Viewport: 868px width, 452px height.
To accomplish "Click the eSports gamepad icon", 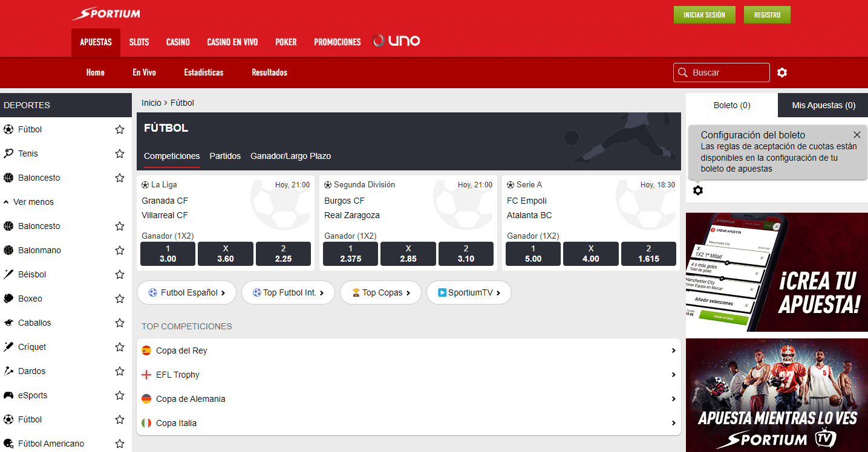I will (x=8, y=395).
